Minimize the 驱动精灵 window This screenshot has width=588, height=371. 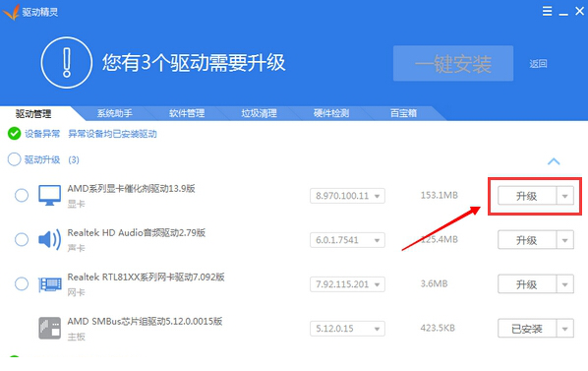(563, 14)
